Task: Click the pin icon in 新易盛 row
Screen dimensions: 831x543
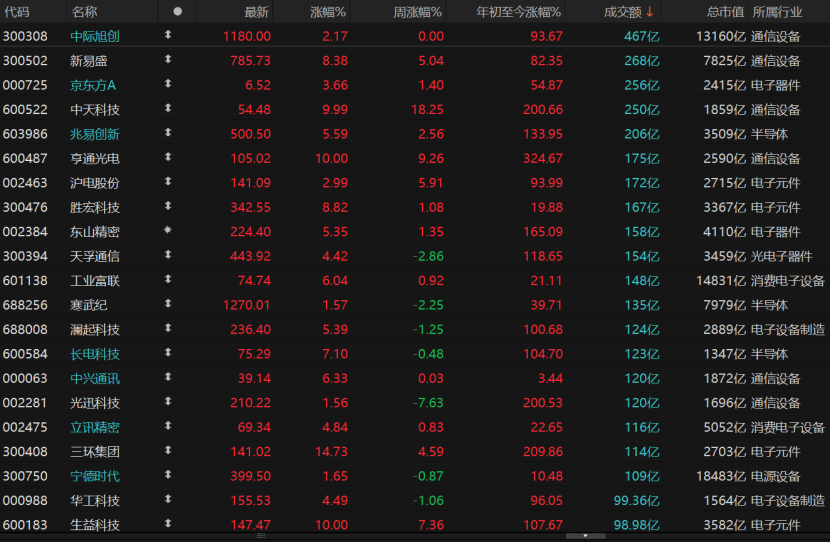Action: 168,59
